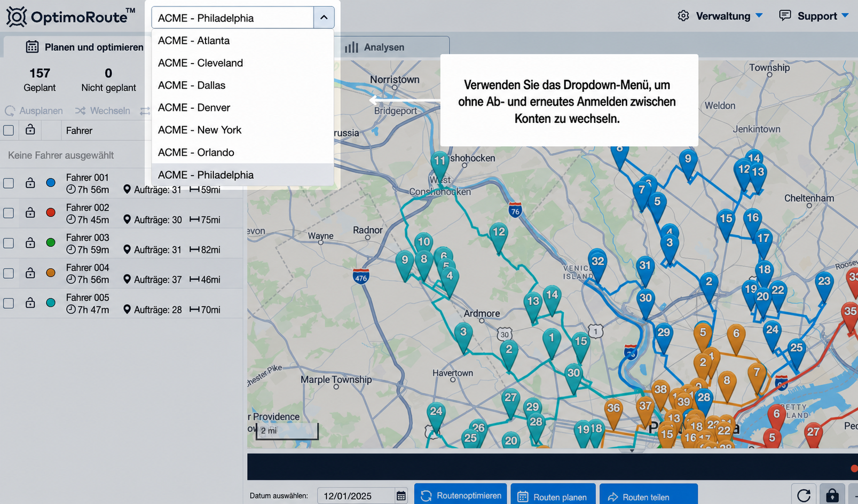Click the ACME - Philadelphia combo box field

click(x=233, y=18)
